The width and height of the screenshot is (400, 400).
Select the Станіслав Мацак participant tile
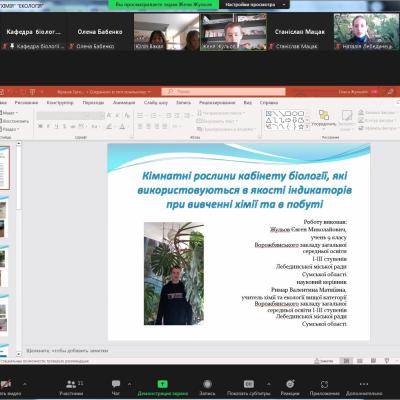(x=300, y=32)
